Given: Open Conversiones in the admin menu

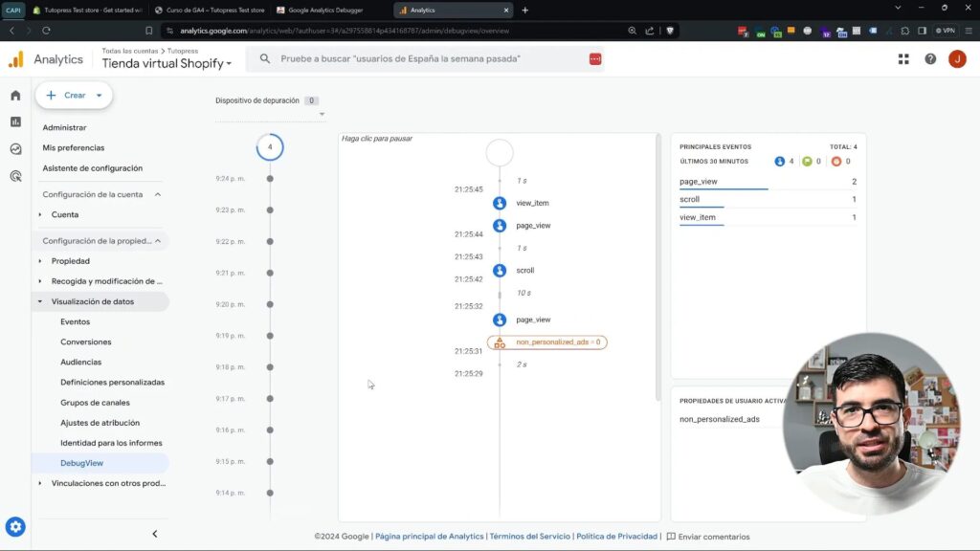Looking at the screenshot, I should click(85, 342).
